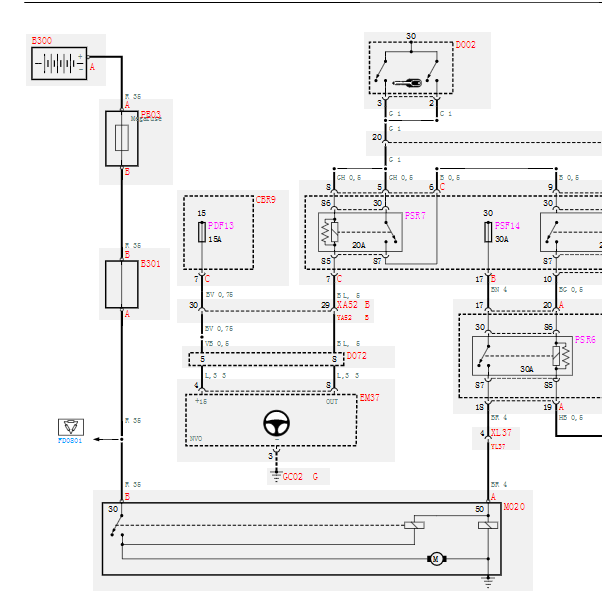Screen dimensions: 602x607
Task: Select the XL37 connector label
Action: 501,433
